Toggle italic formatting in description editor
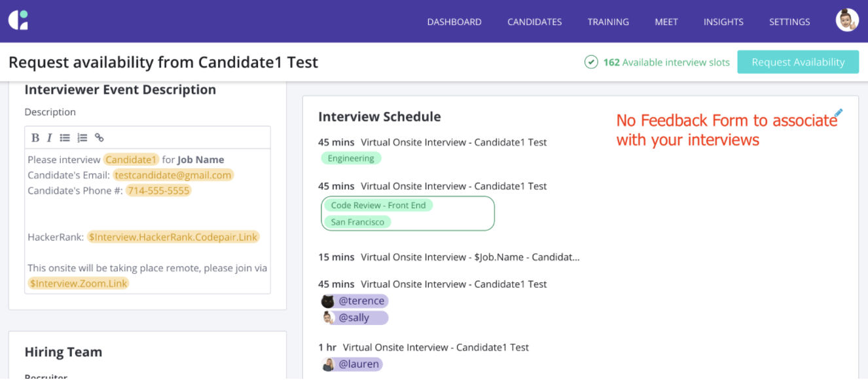868x380 pixels. pos(49,138)
